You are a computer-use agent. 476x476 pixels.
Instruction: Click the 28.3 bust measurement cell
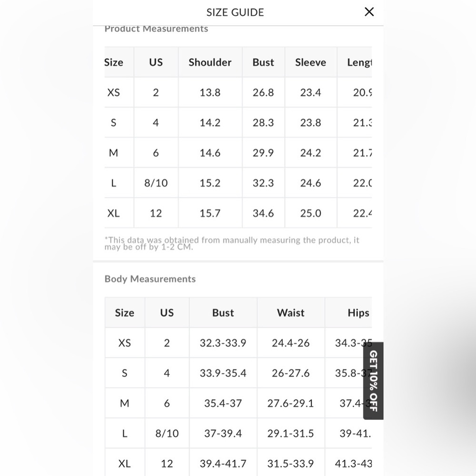[263, 123]
